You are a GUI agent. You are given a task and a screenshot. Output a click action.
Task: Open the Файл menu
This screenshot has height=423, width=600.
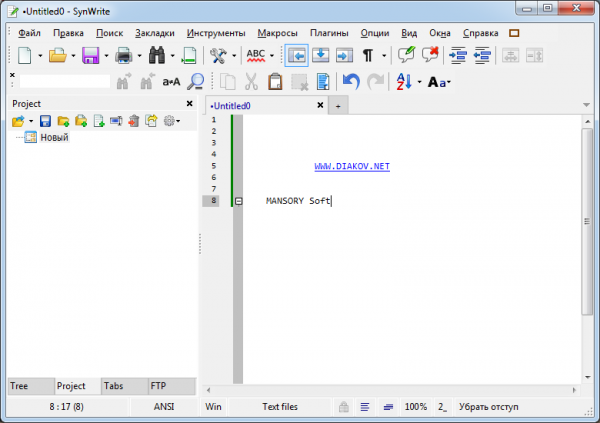pyautogui.click(x=29, y=33)
